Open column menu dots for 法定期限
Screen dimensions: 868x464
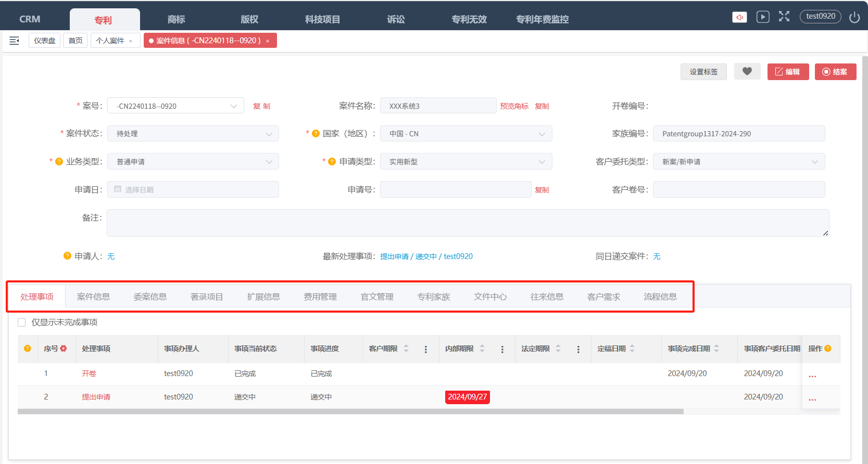[578, 350]
